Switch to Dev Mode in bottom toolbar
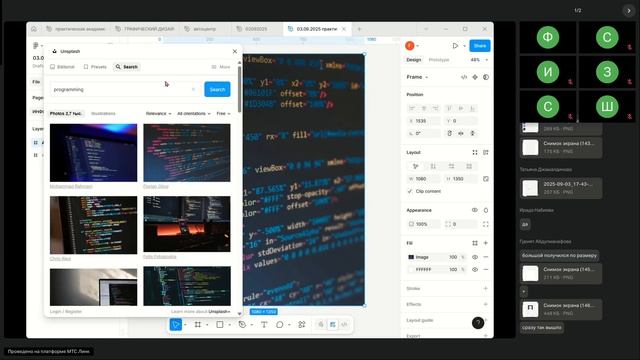 click(344, 324)
